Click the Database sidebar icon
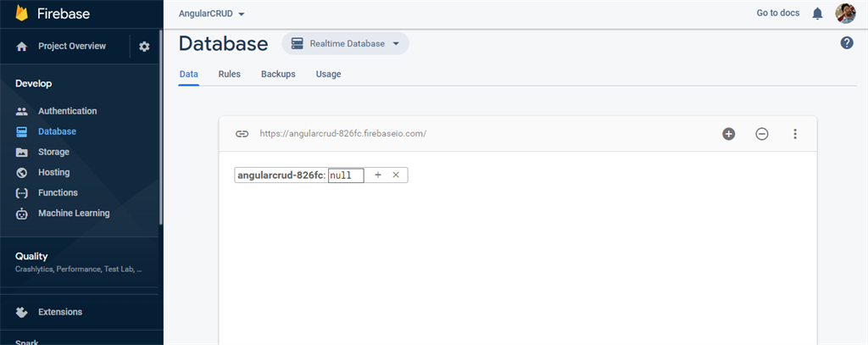This screenshot has height=345, width=868. point(21,131)
